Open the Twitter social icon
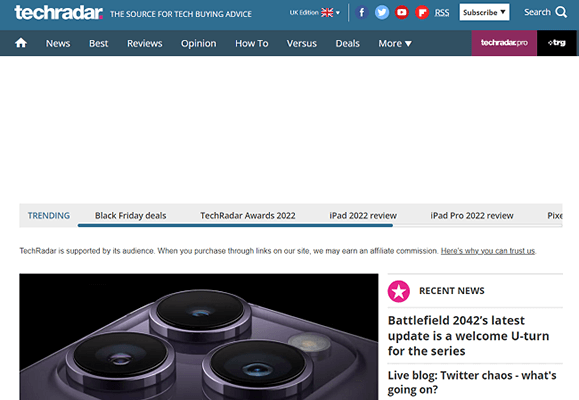Viewport: 579px width, 400px height. [382, 13]
